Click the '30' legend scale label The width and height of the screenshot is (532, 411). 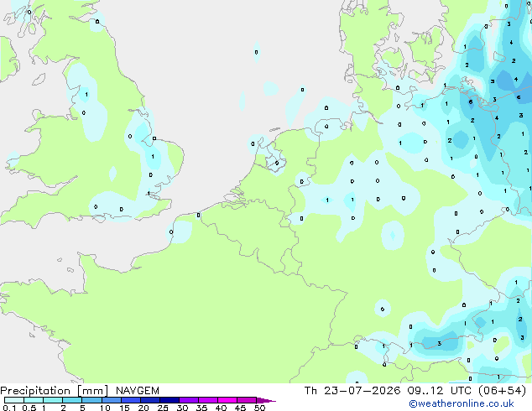(183, 408)
